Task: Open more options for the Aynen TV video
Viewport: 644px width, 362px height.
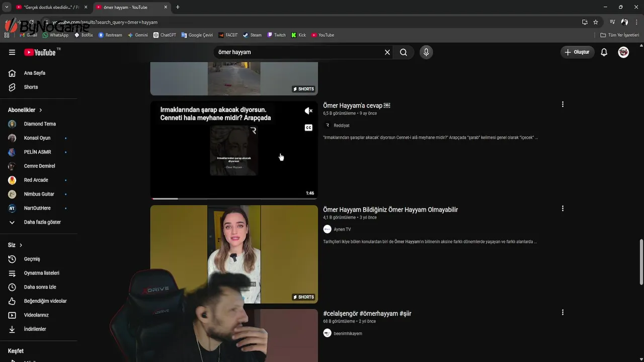Action: (x=562, y=209)
